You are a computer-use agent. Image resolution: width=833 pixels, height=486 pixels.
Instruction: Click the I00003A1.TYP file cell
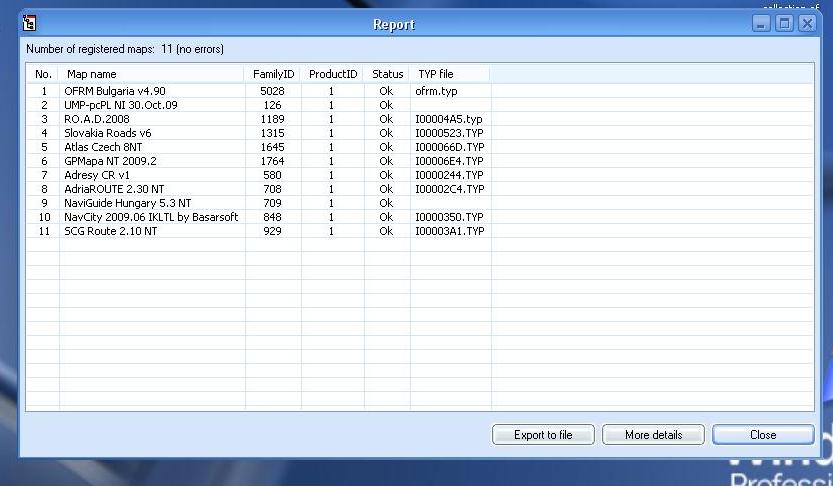point(449,231)
